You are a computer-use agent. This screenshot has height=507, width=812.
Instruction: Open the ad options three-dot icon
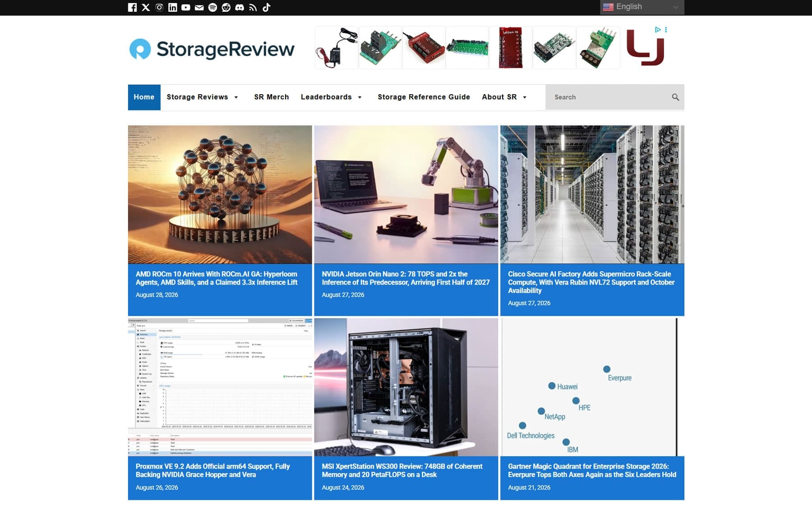pyautogui.click(x=666, y=30)
